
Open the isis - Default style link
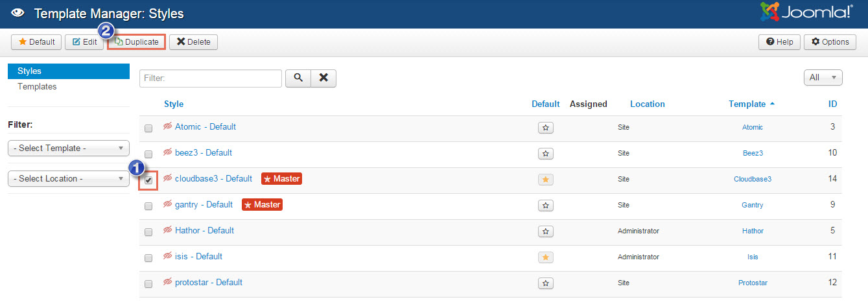pyautogui.click(x=198, y=256)
